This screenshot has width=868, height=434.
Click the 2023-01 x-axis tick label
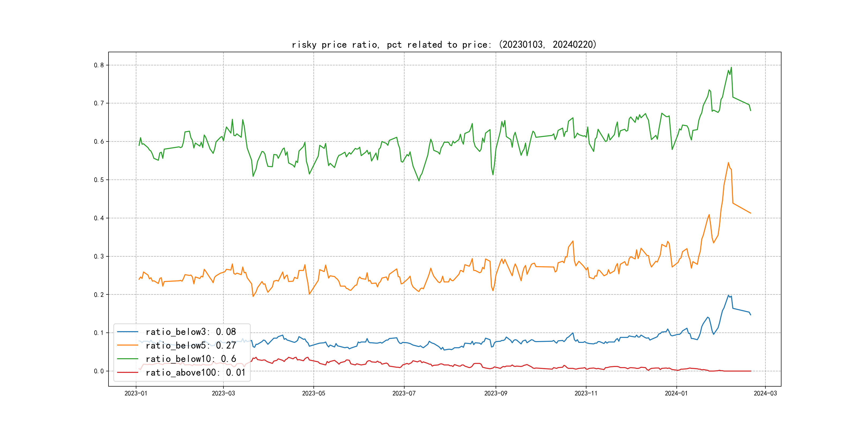click(136, 393)
